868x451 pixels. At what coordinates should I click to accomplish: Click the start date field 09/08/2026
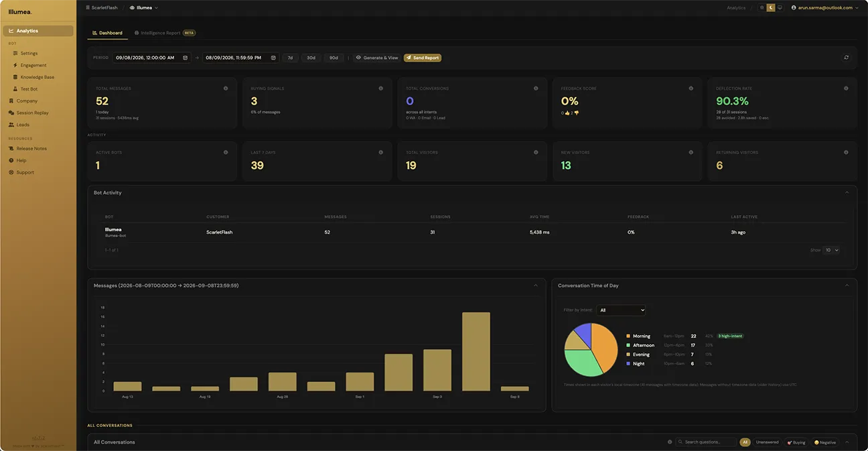152,58
